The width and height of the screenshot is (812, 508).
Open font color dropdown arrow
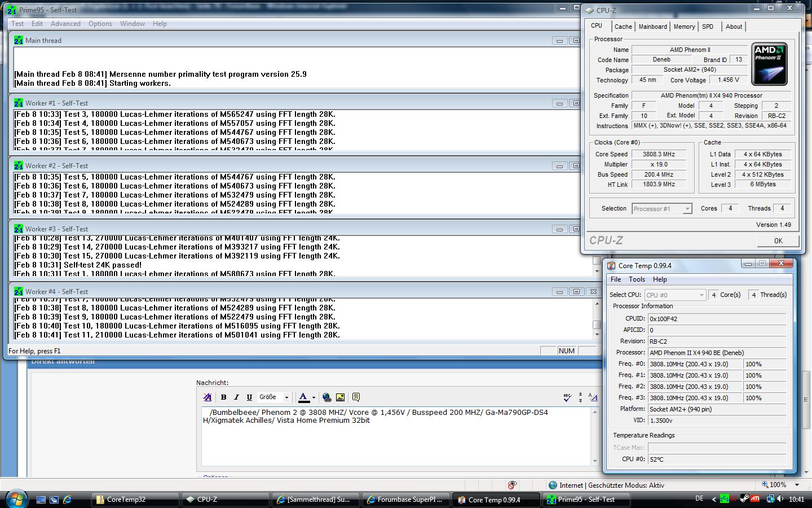pyautogui.click(x=314, y=397)
